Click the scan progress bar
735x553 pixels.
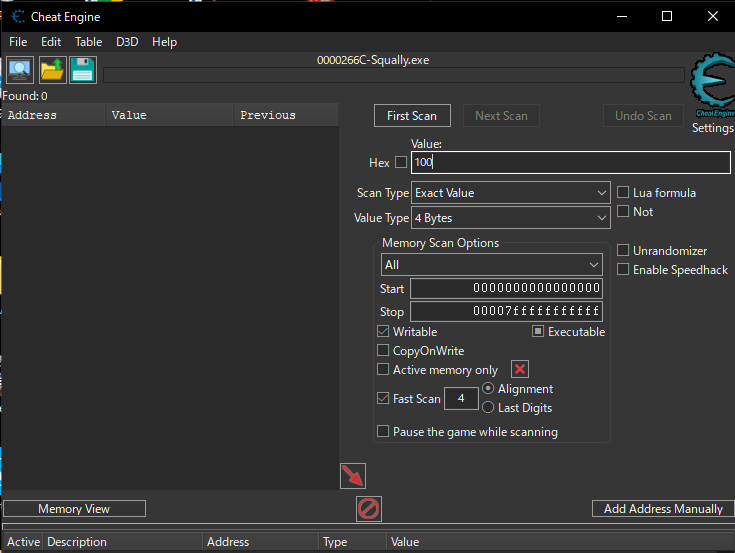coord(394,75)
